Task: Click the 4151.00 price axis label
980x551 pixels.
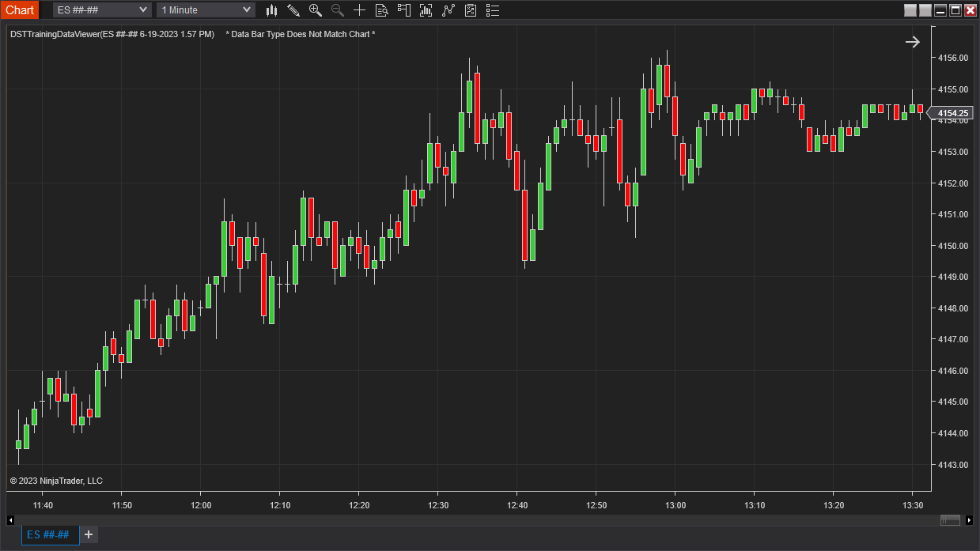Action: pyautogui.click(x=952, y=214)
